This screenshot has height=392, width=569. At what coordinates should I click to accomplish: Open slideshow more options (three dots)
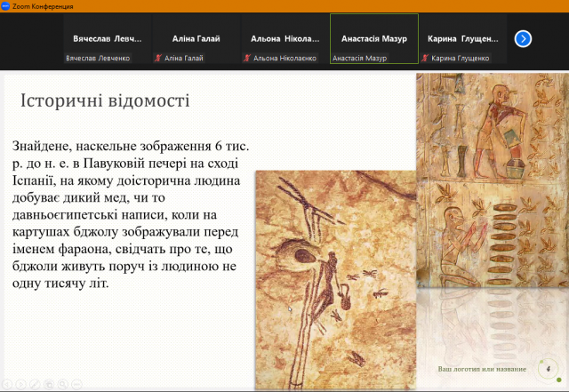pyautogui.click(x=76, y=384)
